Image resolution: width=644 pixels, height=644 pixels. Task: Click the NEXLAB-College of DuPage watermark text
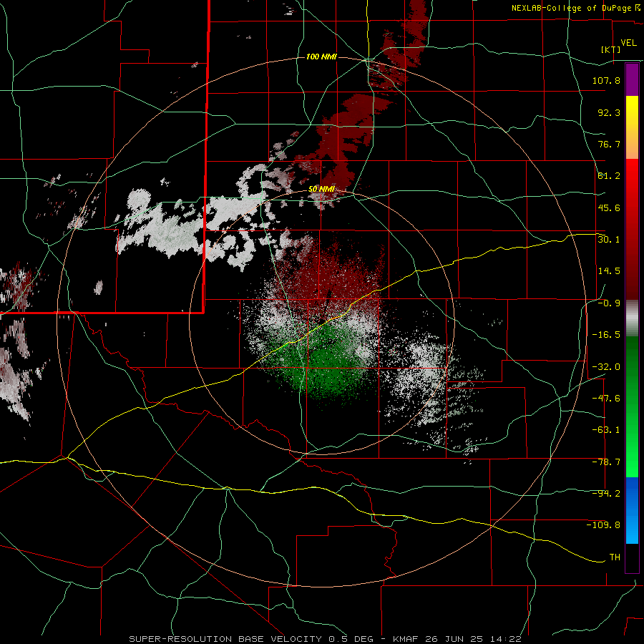pos(576,8)
